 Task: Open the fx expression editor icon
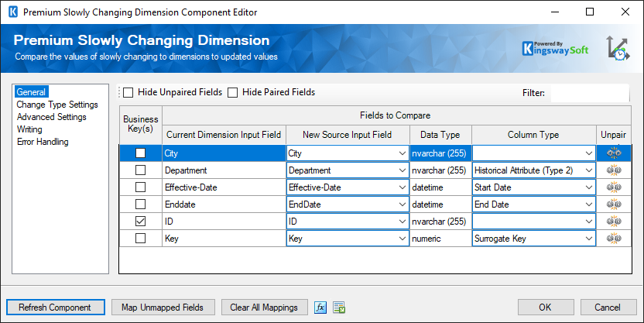click(320, 308)
